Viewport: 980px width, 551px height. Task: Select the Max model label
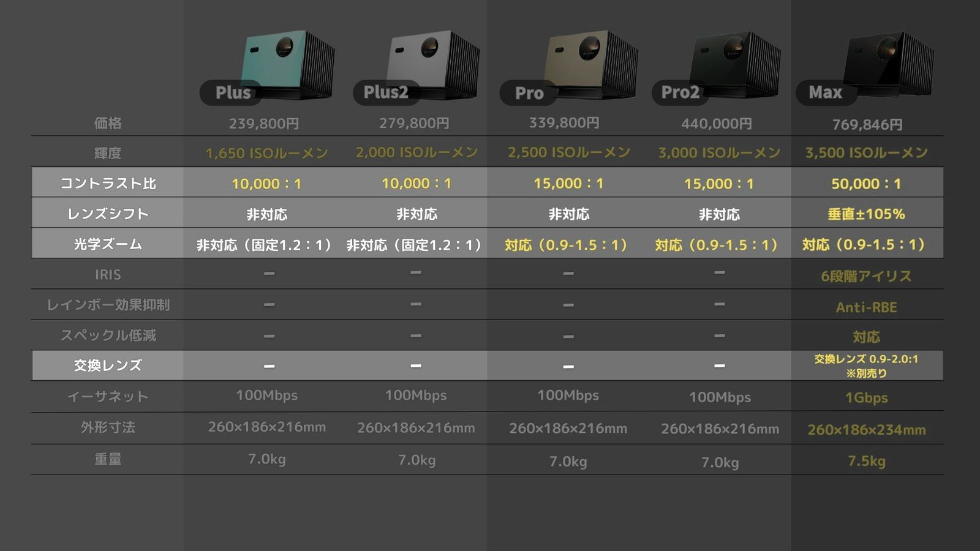tap(825, 92)
